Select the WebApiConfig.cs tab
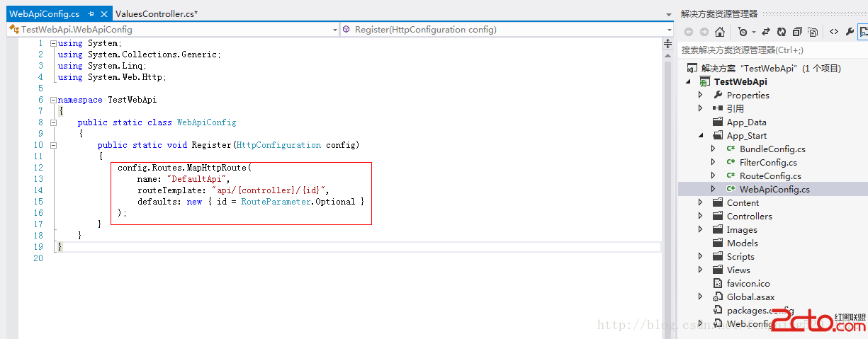The image size is (868, 339). click(44, 14)
